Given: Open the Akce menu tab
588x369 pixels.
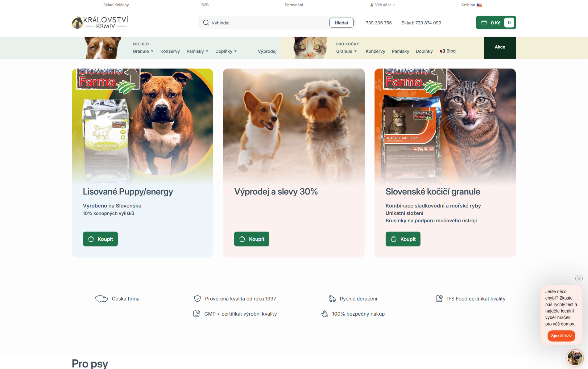Looking at the screenshot, I should coord(500,47).
